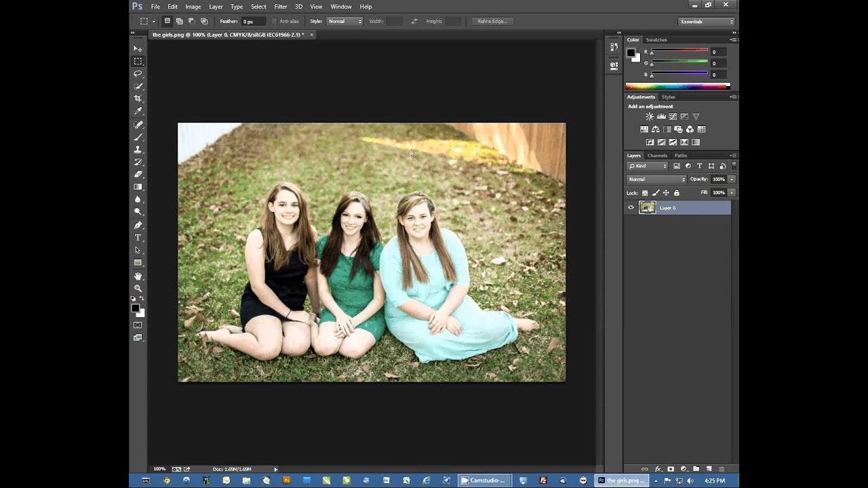
Task: Select the Gradient tool
Action: click(138, 186)
